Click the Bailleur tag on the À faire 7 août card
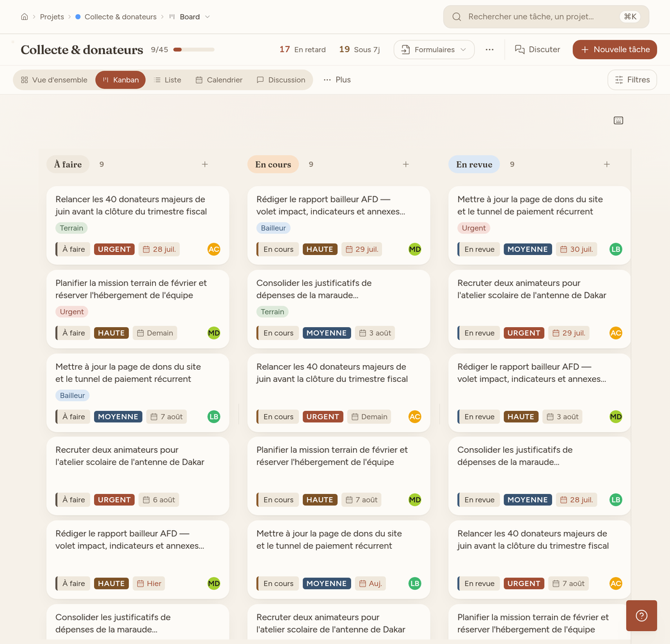This screenshot has height=644, width=670. [72, 395]
